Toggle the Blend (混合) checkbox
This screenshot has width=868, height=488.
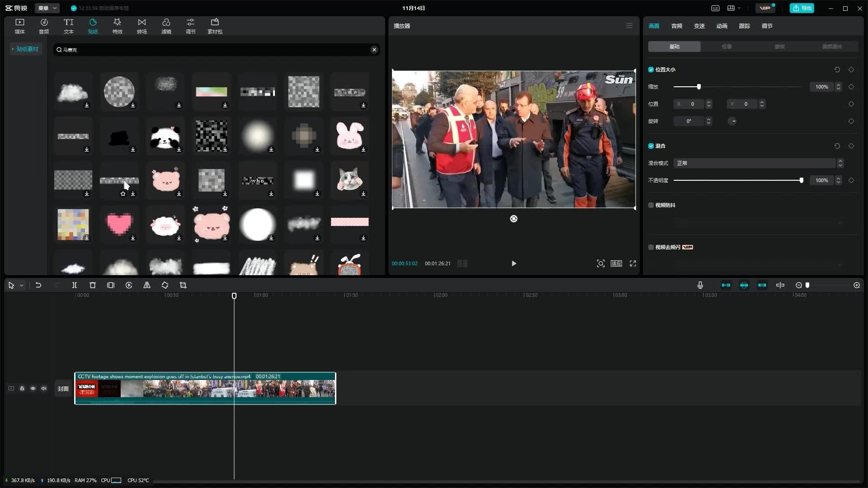651,146
